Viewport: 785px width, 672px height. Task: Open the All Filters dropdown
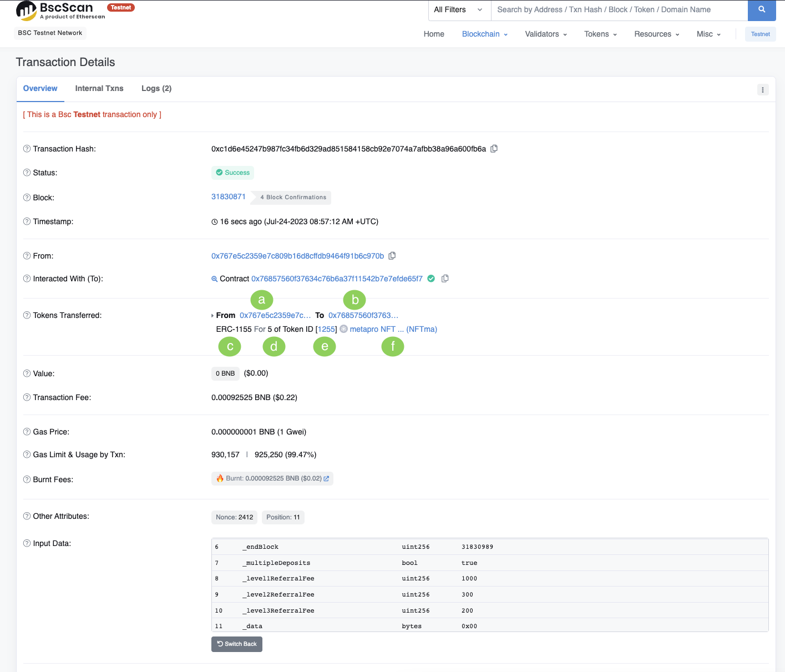point(459,10)
